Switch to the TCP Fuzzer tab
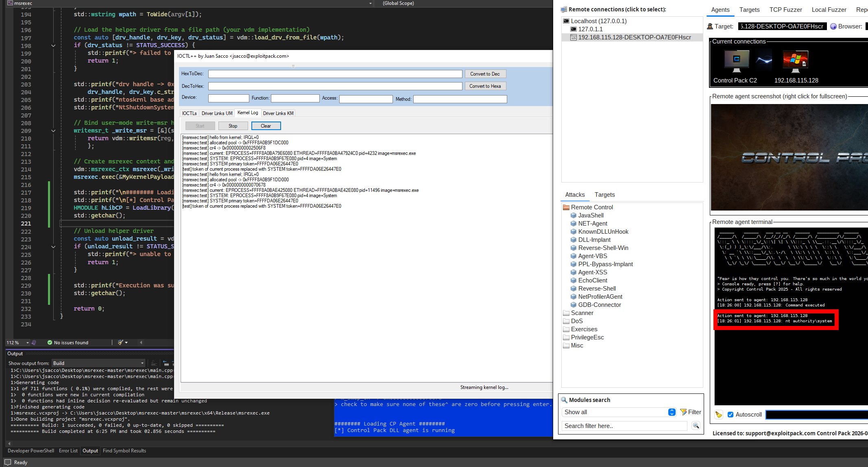This screenshot has height=467, width=868. point(785,9)
